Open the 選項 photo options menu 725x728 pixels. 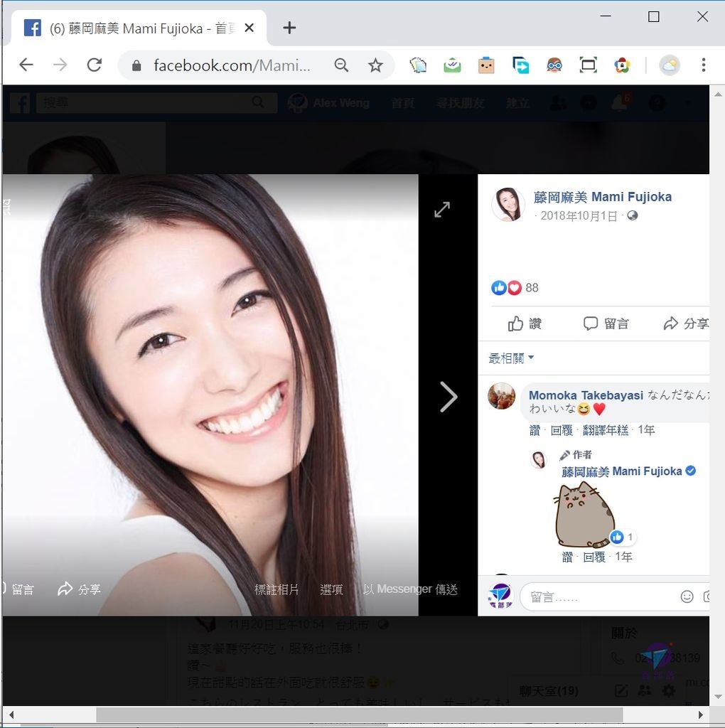tap(331, 589)
